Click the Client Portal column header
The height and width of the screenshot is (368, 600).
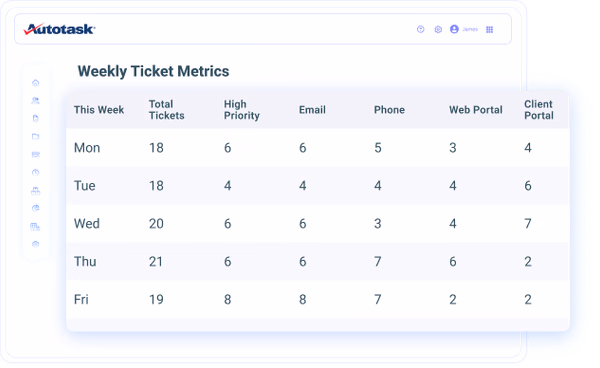539,110
